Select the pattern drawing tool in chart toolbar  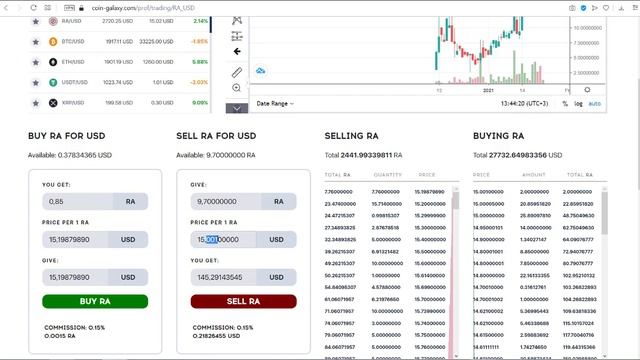(x=237, y=20)
